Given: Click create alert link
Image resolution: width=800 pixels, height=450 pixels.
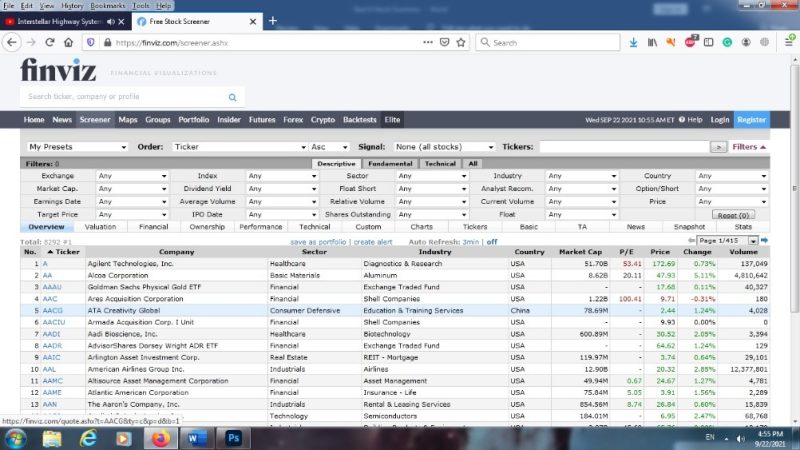Looking at the screenshot, I should coord(373,242).
